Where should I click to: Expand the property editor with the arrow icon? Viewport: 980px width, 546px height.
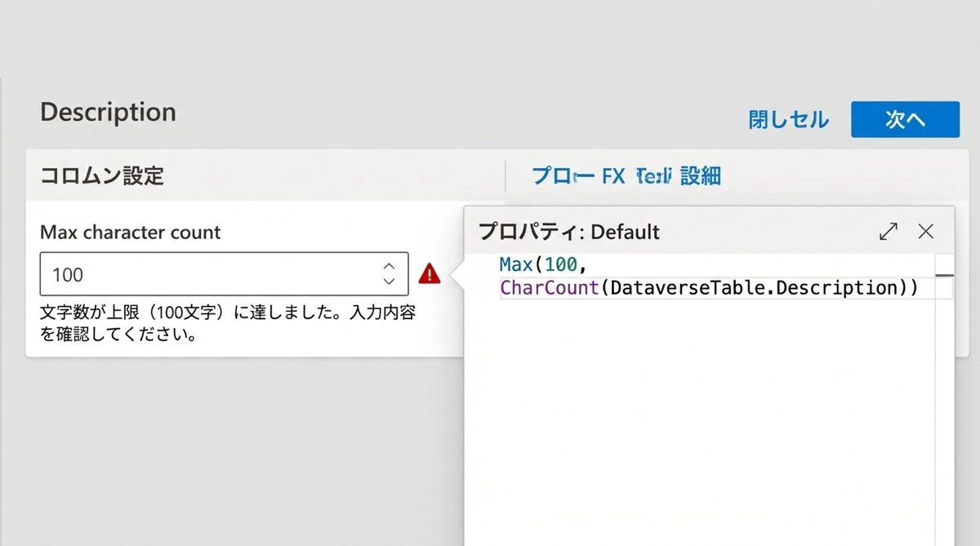pos(888,232)
